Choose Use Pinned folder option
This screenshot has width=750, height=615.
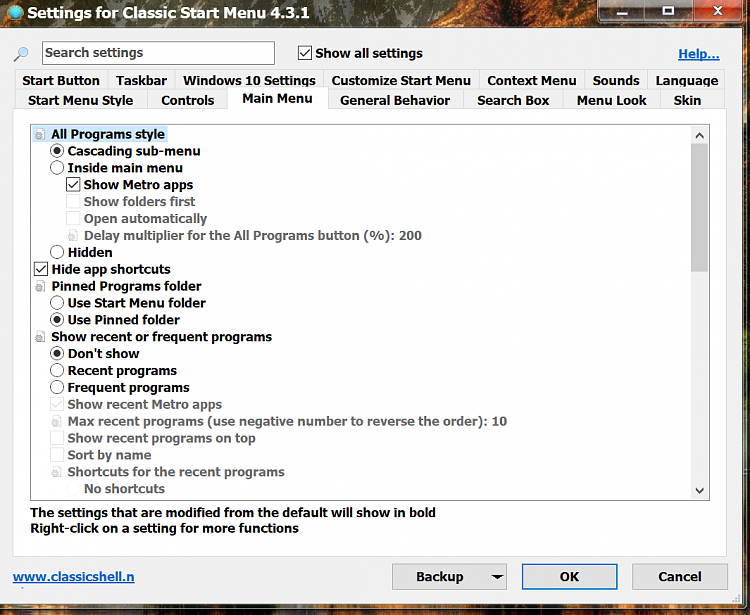(57, 320)
